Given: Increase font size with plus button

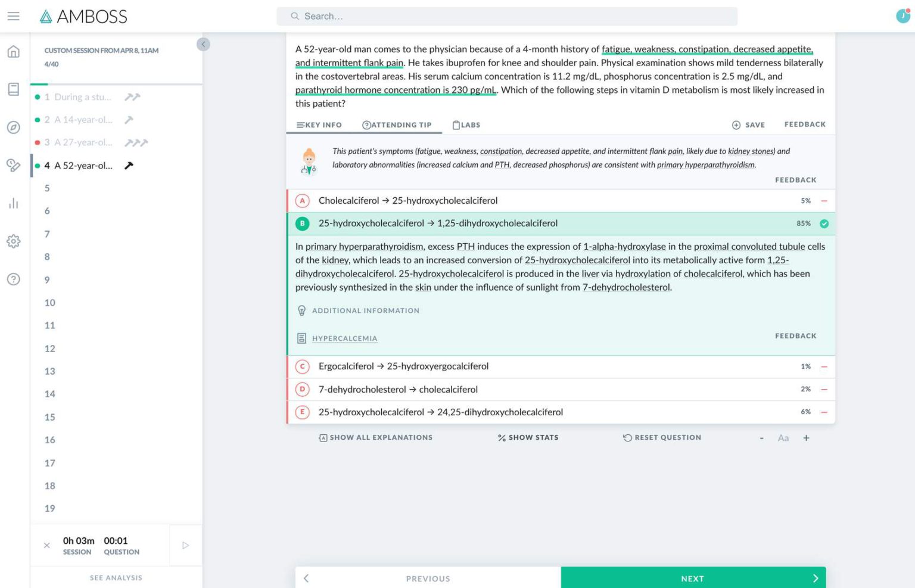Looking at the screenshot, I should coord(806,438).
